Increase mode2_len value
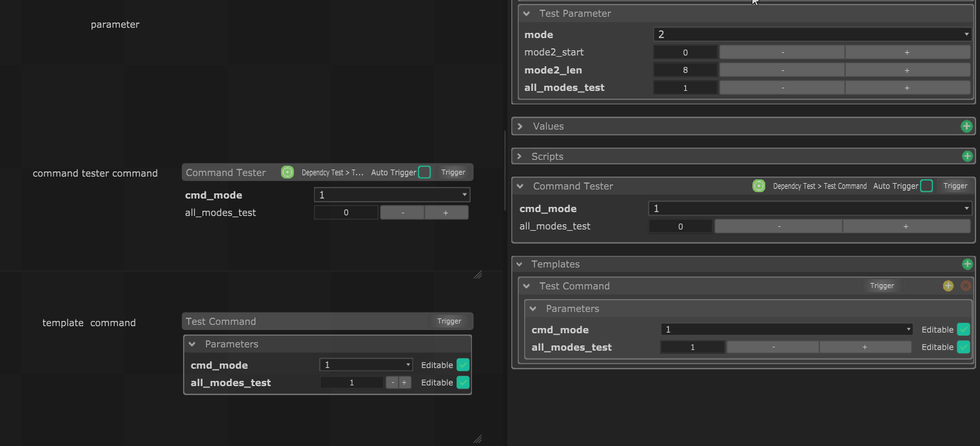The image size is (980, 446). click(908, 70)
